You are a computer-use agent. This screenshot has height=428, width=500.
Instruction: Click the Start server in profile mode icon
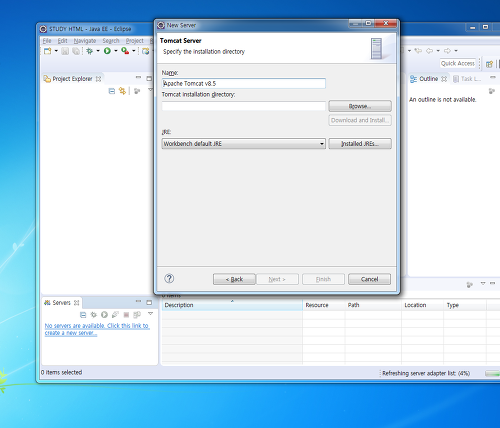115,315
